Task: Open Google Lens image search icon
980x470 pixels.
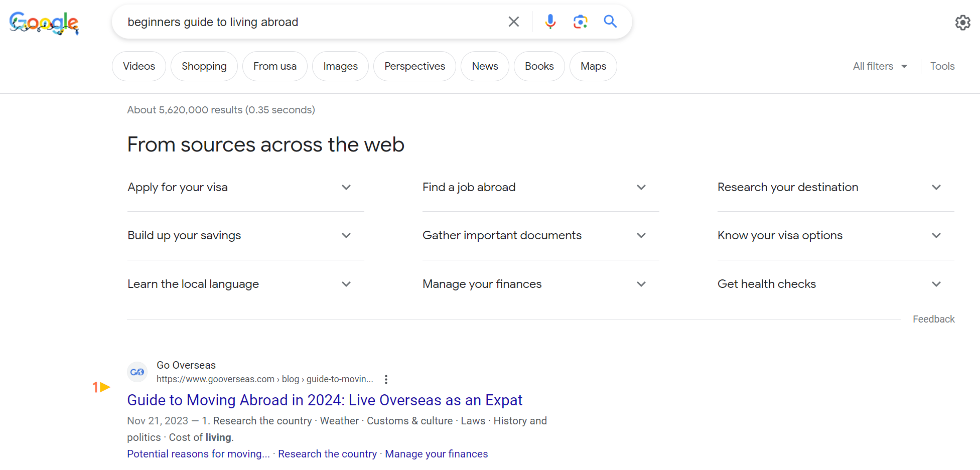Action: [580, 22]
